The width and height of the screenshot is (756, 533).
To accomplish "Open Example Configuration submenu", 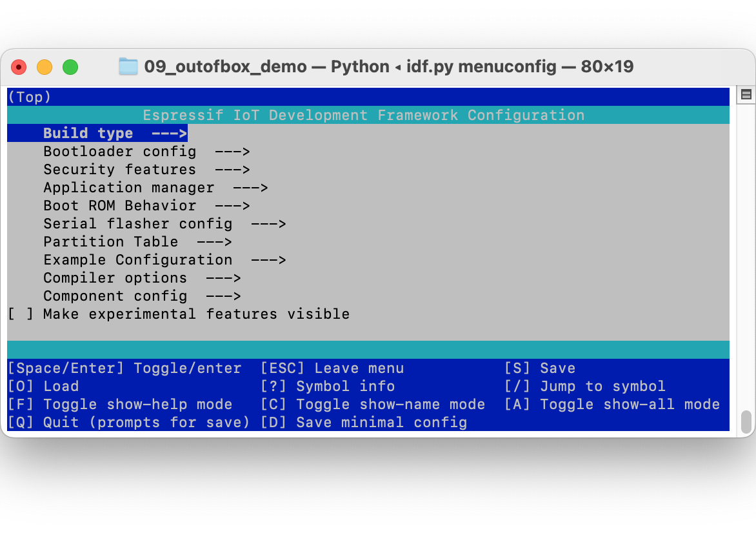I will pyautogui.click(x=165, y=260).
